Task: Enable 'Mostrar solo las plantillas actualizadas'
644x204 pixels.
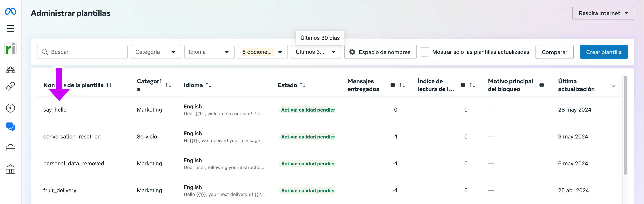Action: [x=424, y=52]
